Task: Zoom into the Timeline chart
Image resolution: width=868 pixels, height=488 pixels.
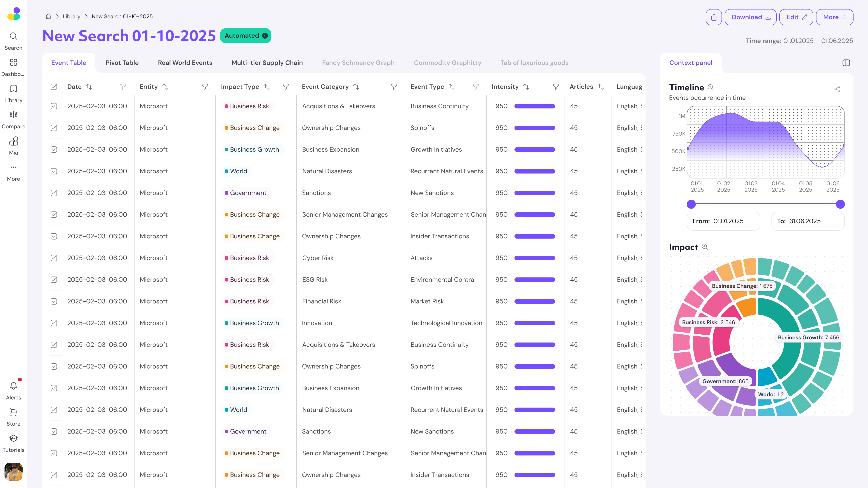Action: point(711,87)
